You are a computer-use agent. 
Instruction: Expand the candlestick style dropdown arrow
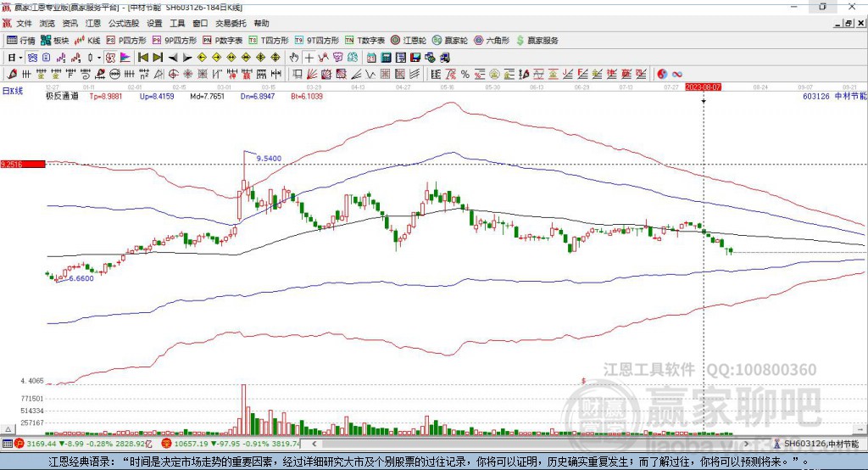pyautogui.click(x=99, y=58)
